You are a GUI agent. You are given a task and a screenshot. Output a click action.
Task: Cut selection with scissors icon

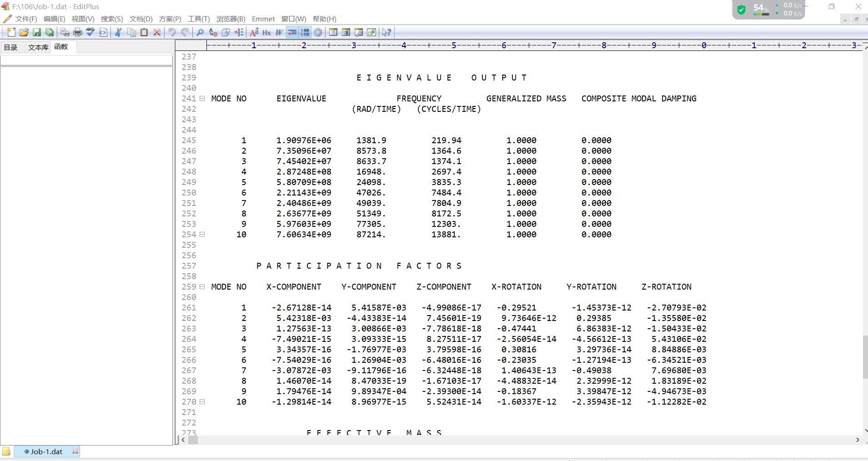[118, 32]
